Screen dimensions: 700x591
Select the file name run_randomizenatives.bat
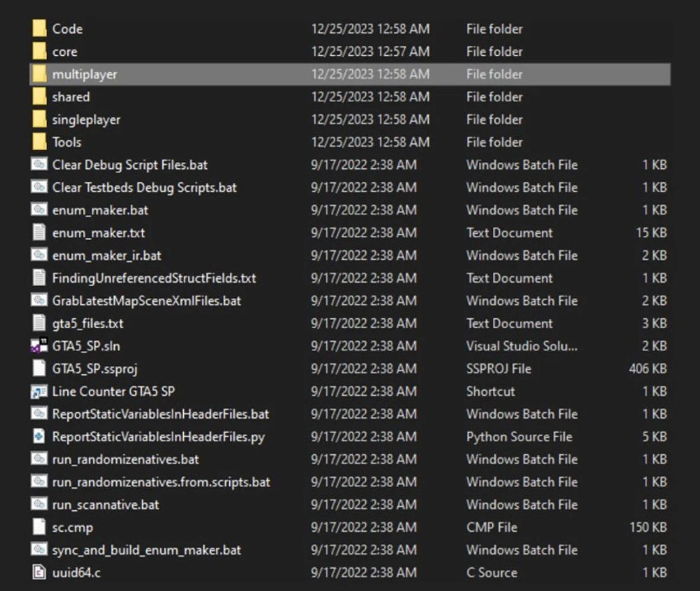pos(125,459)
